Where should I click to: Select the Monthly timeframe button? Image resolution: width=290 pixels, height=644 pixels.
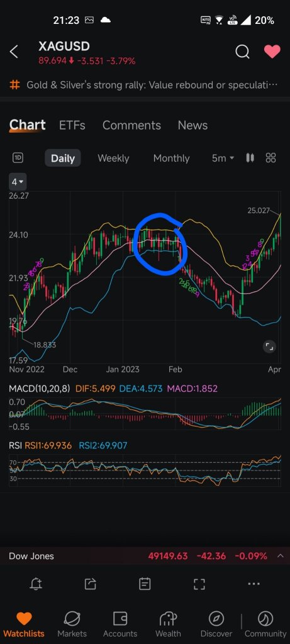pos(171,158)
